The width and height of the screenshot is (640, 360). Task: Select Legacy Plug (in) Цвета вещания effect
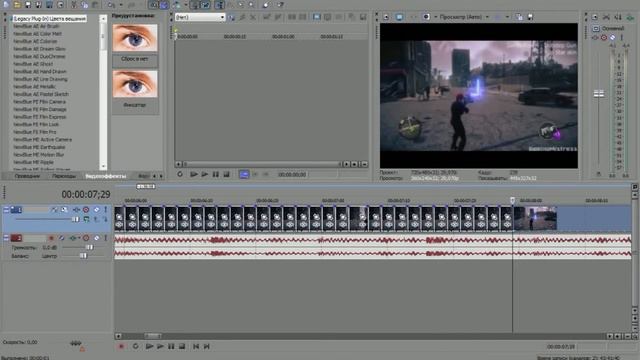point(50,18)
